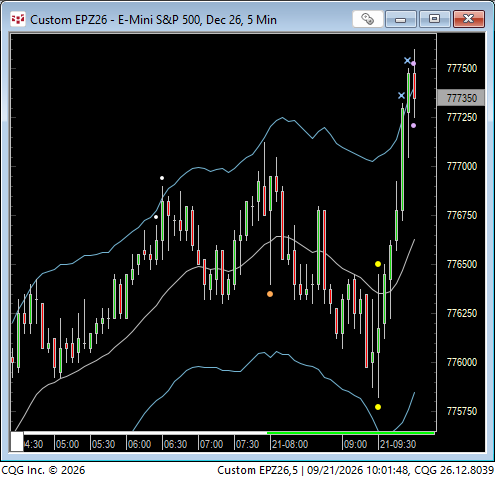Click the 777000 price scale label
This screenshot has height=478, width=495.
(x=462, y=166)
